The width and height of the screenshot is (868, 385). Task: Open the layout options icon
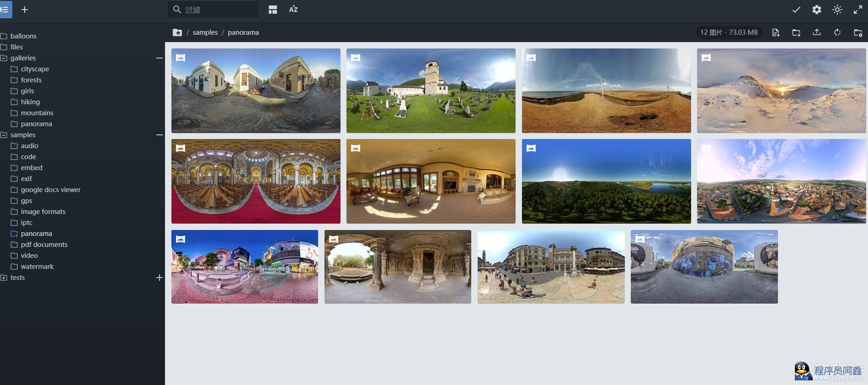[x=273, y=10]
